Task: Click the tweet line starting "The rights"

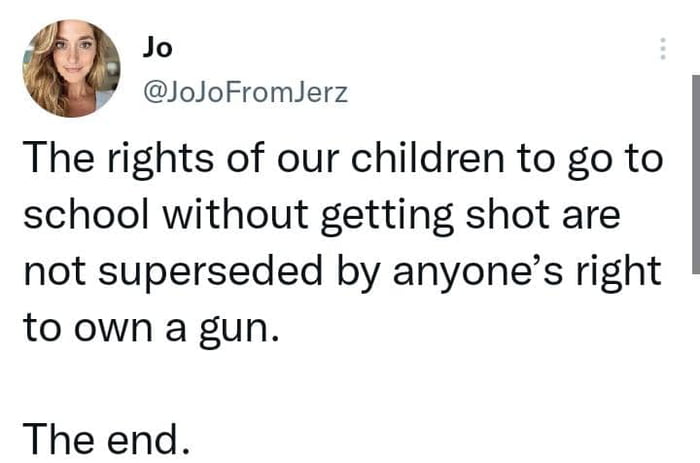Action: (340, 162)
